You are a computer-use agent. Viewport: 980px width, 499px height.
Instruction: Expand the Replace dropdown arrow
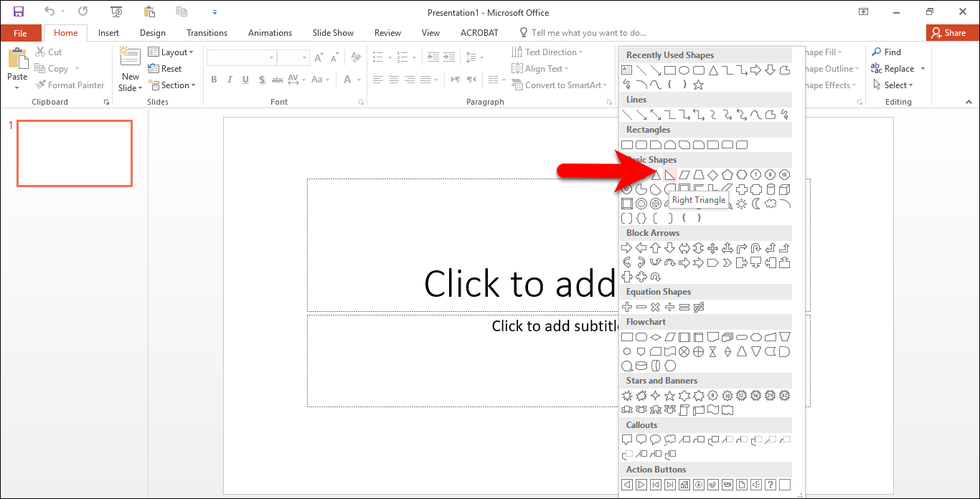(923, 69)
